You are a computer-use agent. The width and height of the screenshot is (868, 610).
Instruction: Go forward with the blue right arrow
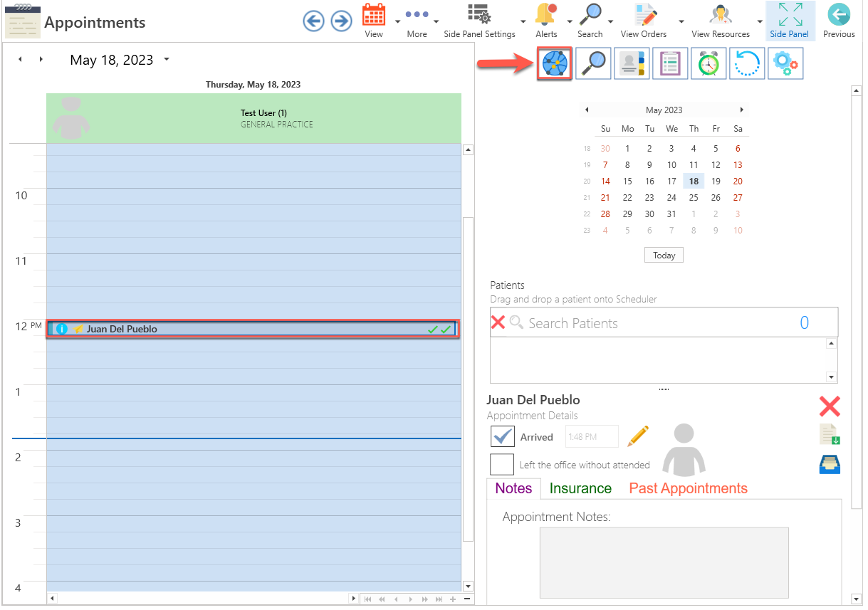(x=342, y=21)
